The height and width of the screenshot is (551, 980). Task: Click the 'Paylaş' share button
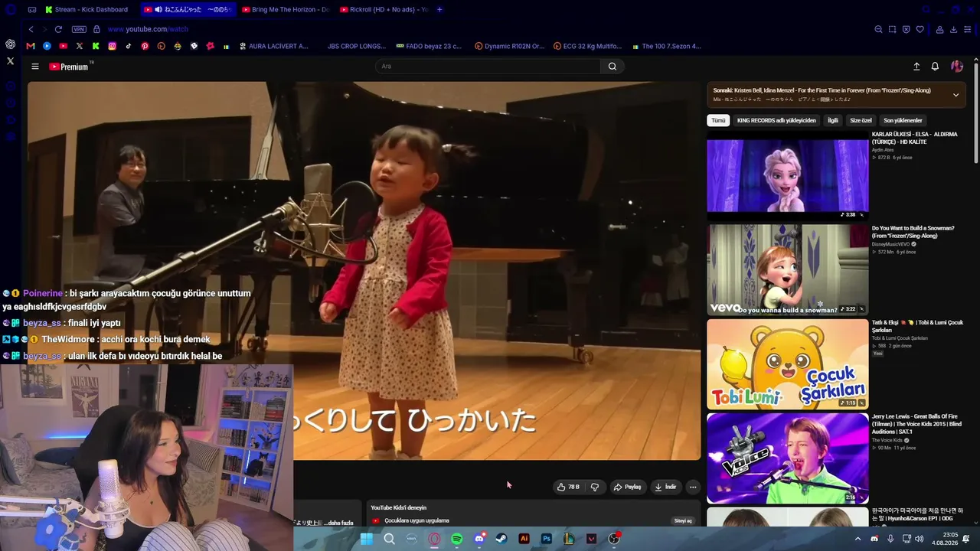pos(627,487)
